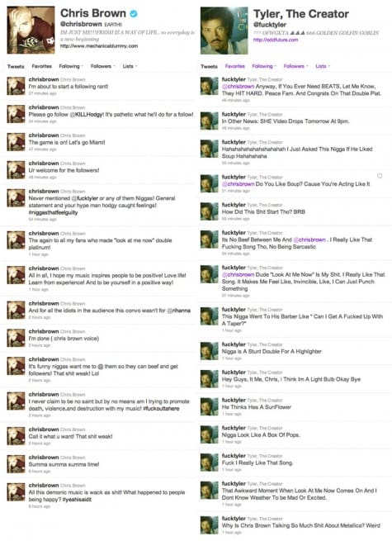Click avatar beside 'SHE Video Drops Tomorrow' tweet

pyautogui.click(x=210, y=121)
